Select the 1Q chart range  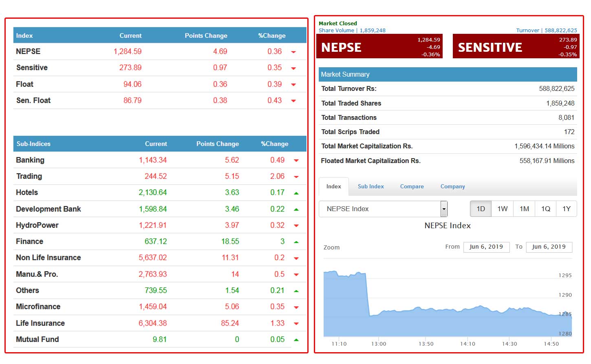546,209
